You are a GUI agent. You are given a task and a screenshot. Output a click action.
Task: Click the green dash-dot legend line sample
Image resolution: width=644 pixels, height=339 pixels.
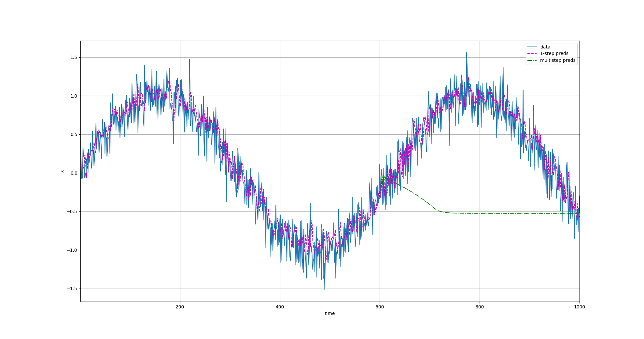pyautogui.click(x=532, y=61)
